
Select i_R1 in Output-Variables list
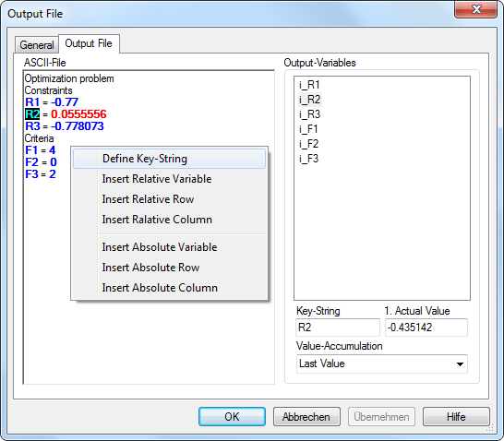pos(309,85)
